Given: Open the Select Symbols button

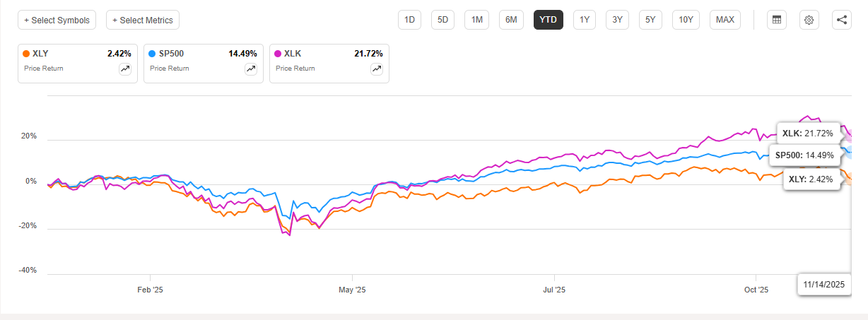Looking at the screenshot, I should (x=57, y=20).
